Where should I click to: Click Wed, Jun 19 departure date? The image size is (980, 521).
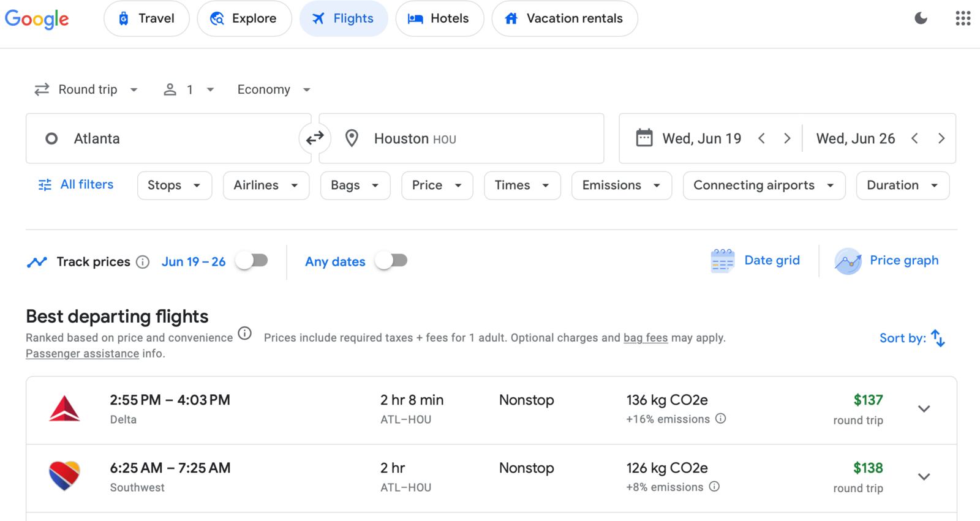click(702, 139)
